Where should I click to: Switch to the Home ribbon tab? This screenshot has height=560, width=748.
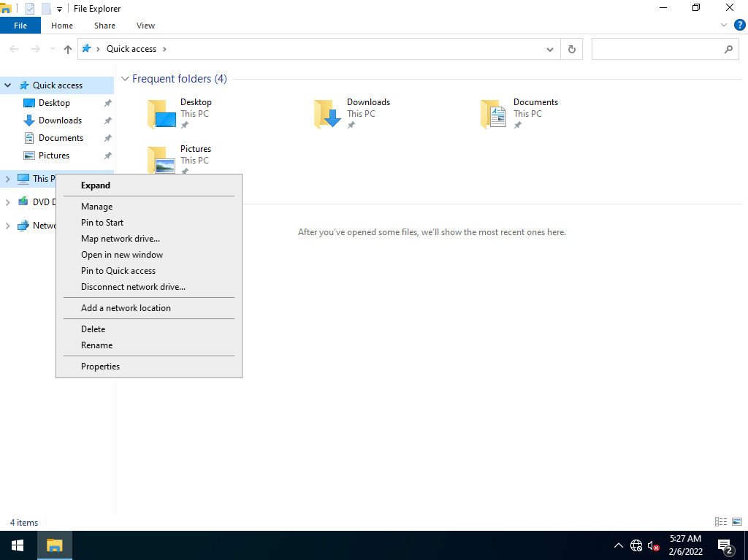(62, 26)
